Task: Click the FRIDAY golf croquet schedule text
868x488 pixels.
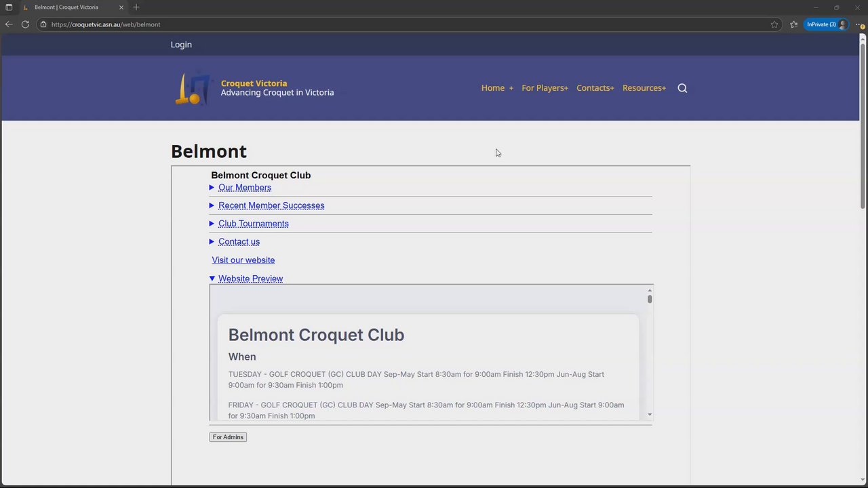Action: [426, 410]
